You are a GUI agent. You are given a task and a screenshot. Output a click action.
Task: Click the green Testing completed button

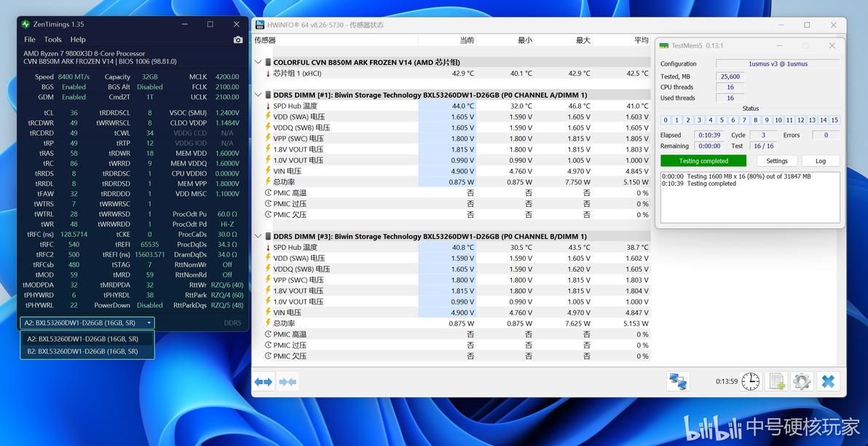coord(703,160)
